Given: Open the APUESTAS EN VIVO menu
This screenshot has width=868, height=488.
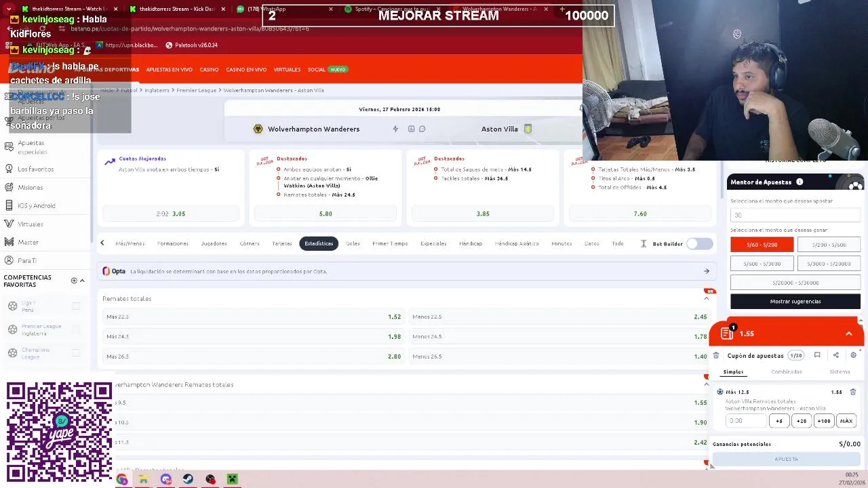Looking at the screenshot, I should pyautogui.click(x=170, y=70).
